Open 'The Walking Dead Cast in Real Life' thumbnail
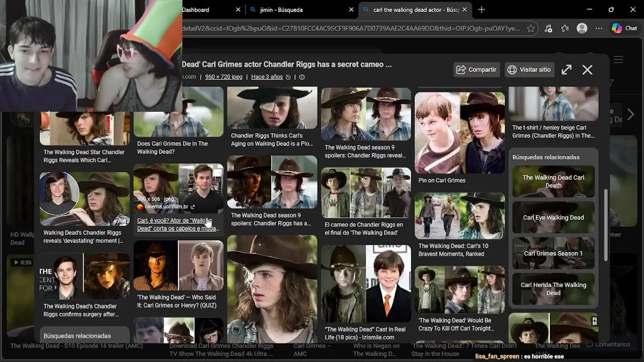 366,284
